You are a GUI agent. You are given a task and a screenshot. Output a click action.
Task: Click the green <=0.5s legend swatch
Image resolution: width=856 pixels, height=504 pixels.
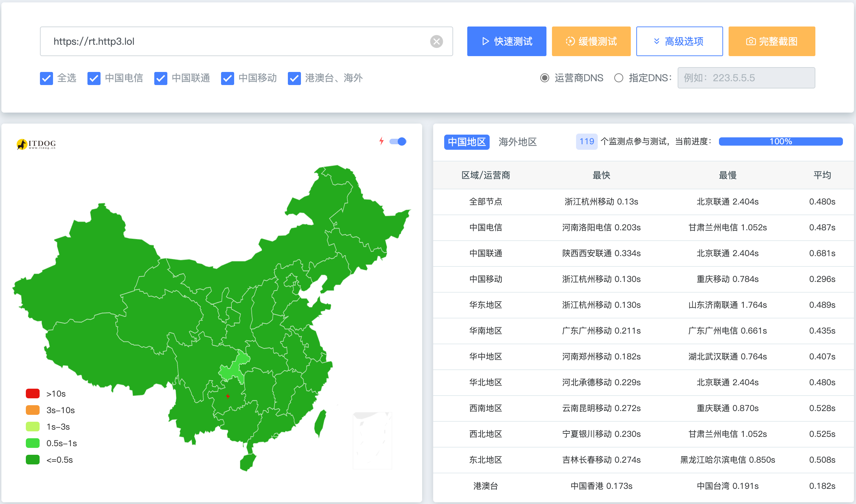click(32, 459)
